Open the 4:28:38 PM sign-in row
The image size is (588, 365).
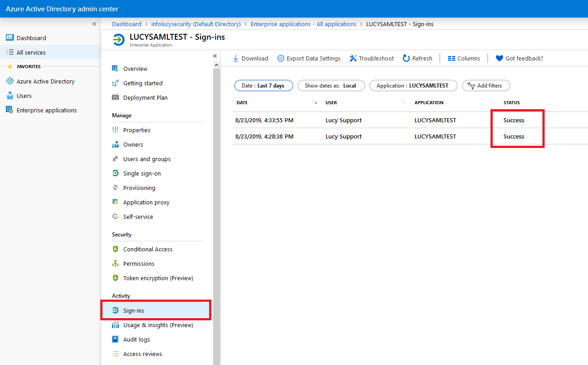410,136
